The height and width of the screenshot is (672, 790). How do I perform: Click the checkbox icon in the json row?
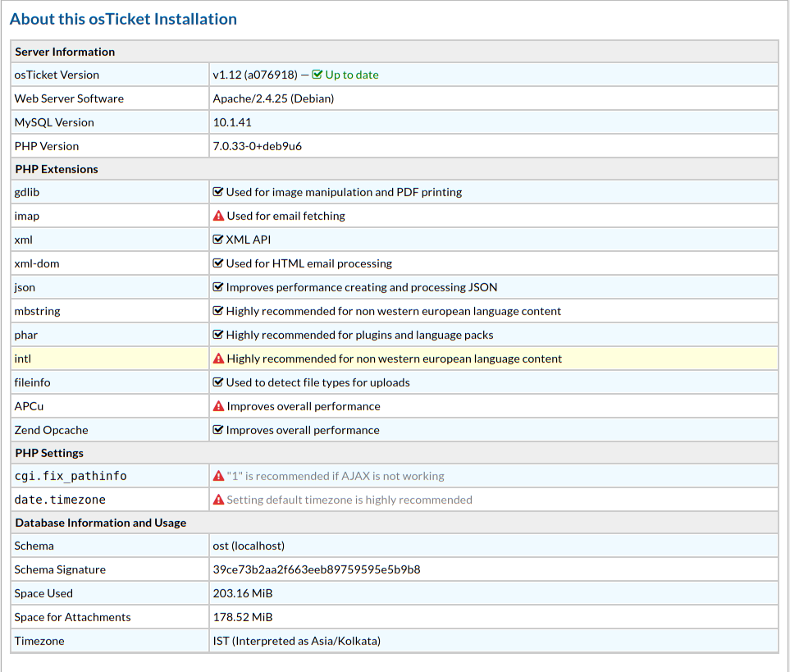pyautogui.click(x=218, y=287)
